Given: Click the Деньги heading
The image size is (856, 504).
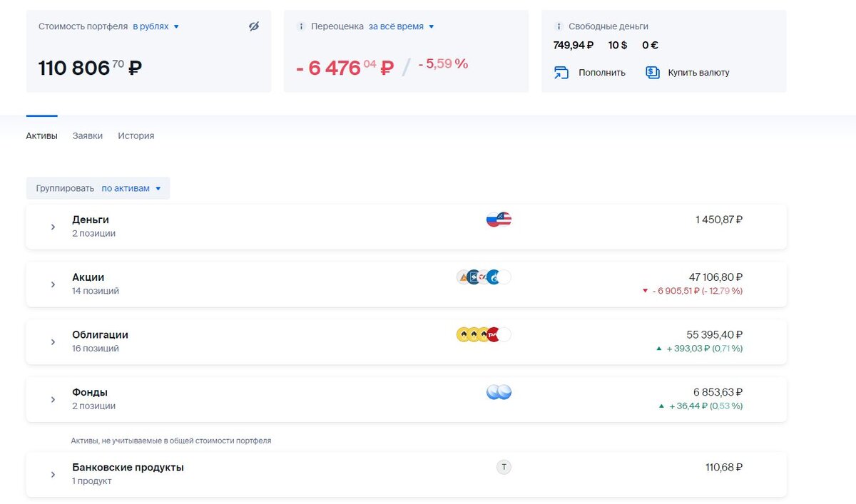Looking at the screenshot, I should (x=91, y=220).
